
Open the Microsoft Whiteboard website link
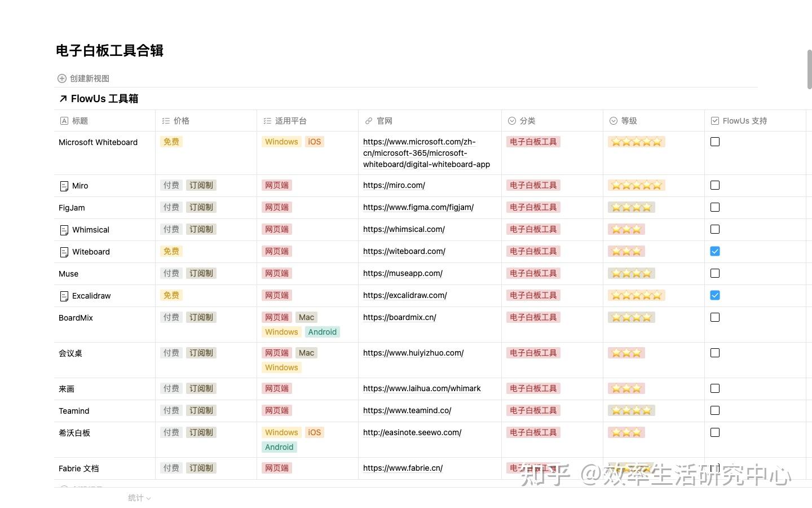426,153
